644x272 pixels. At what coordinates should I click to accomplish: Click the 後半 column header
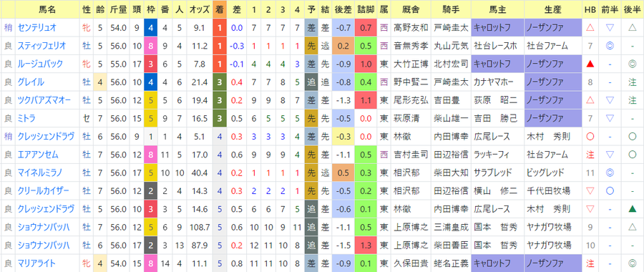tap(633, 9)
